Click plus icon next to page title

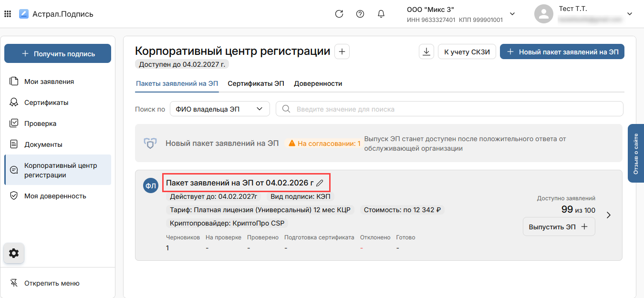click(342, 51)
